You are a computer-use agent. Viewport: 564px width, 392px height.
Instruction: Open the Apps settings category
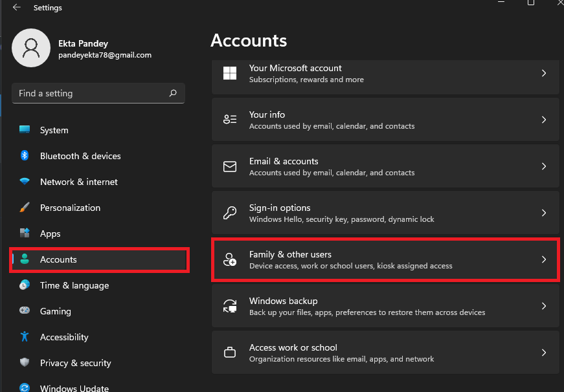tap(50, 234)
